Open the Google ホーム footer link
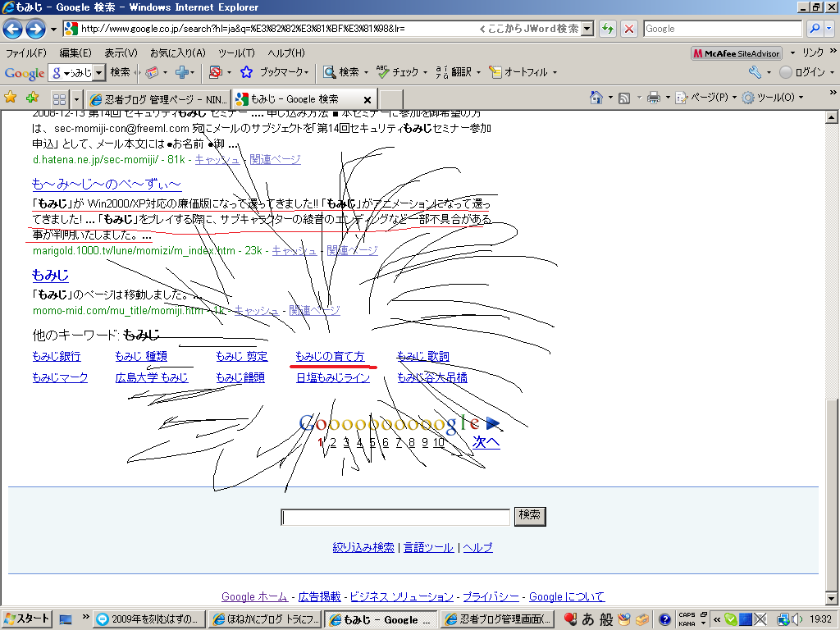 pos(254,596)
